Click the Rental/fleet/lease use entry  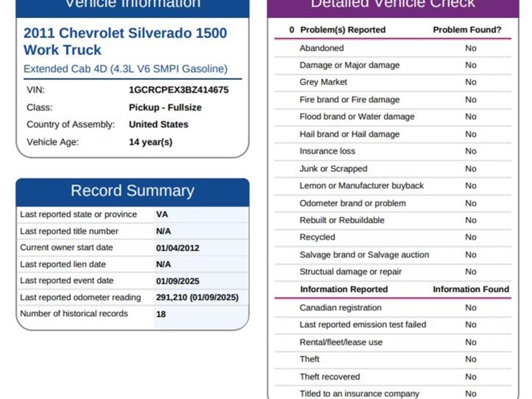pos(341,342)
